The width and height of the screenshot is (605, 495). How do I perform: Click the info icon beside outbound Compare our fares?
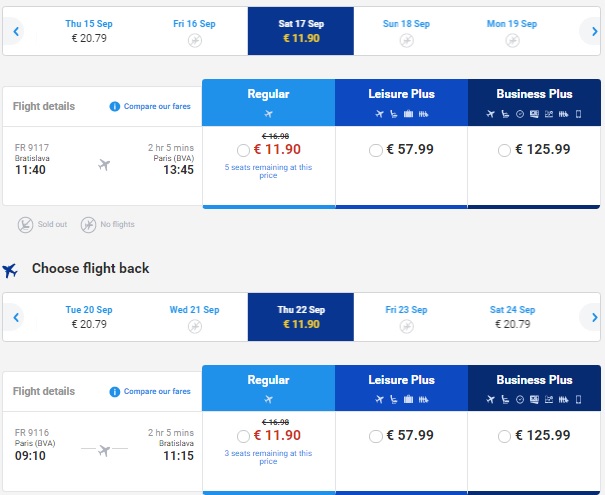coord(115,106)
